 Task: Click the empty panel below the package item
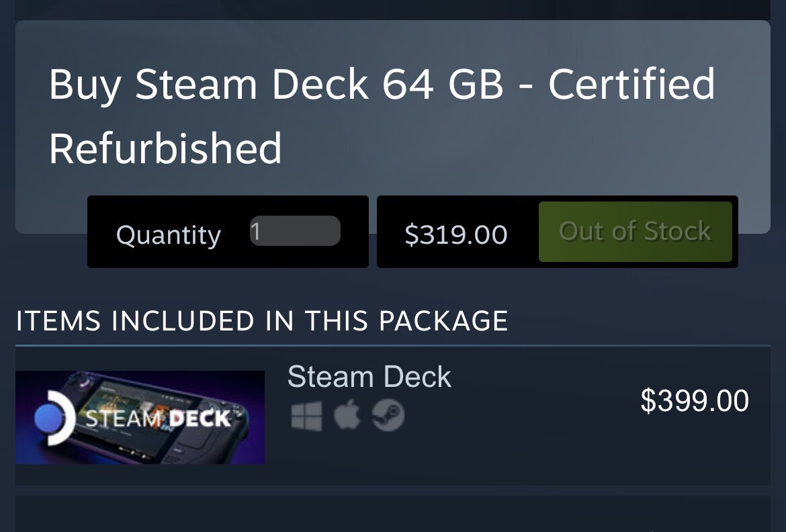(x=393, y=514)
